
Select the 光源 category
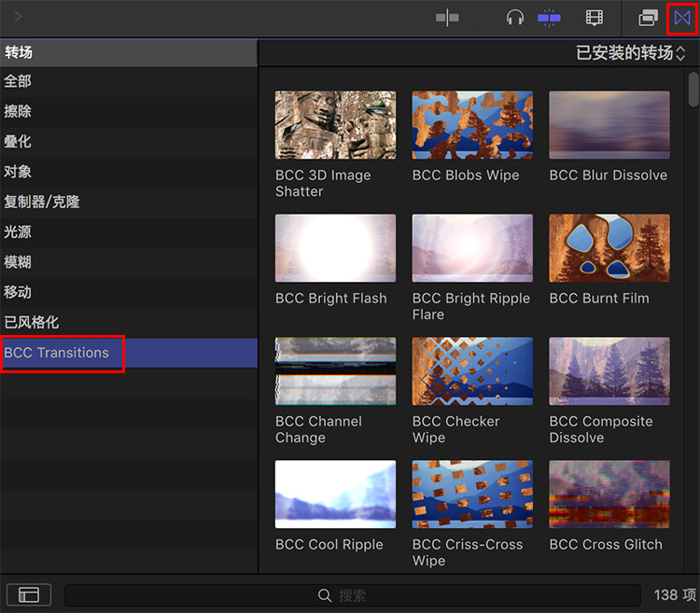click(129, 232)
